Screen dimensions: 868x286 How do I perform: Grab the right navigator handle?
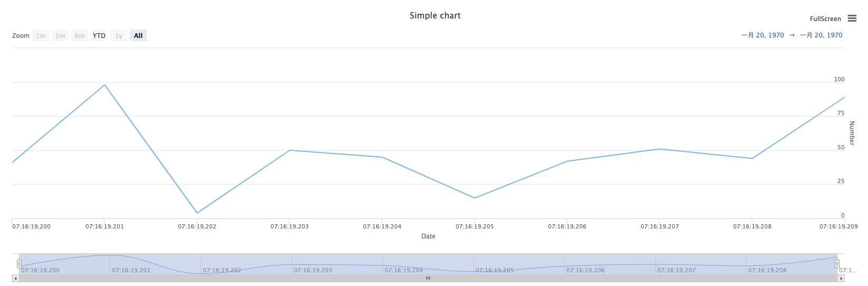pyautogui.click(x=837, y=264)
